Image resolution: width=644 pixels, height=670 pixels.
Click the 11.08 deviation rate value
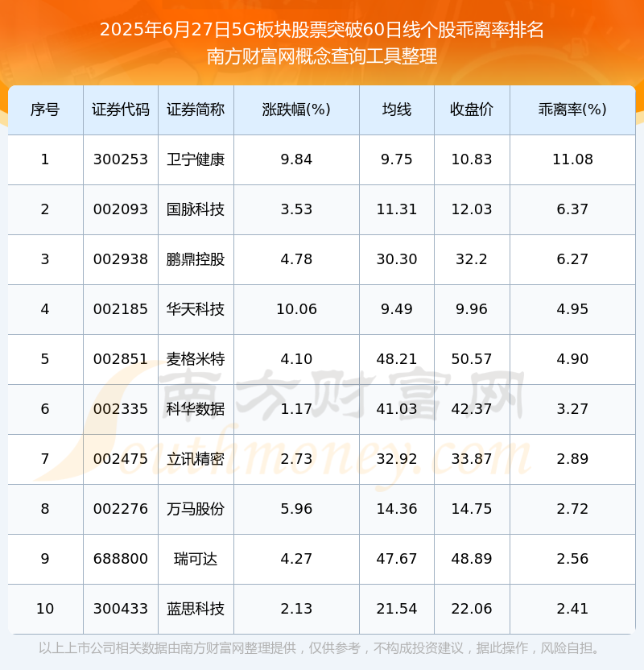click(572, 159)
